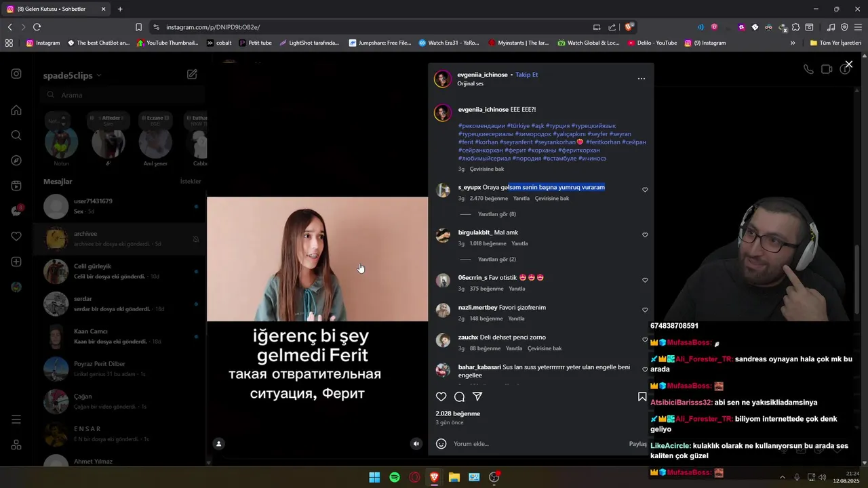Bookmark this page via the address bar icon
Screen dimensions: 868x488
tap(138, 27)
